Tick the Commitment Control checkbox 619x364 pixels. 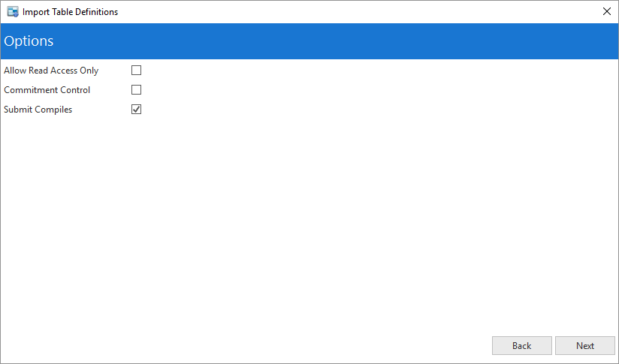coord(136,90)
